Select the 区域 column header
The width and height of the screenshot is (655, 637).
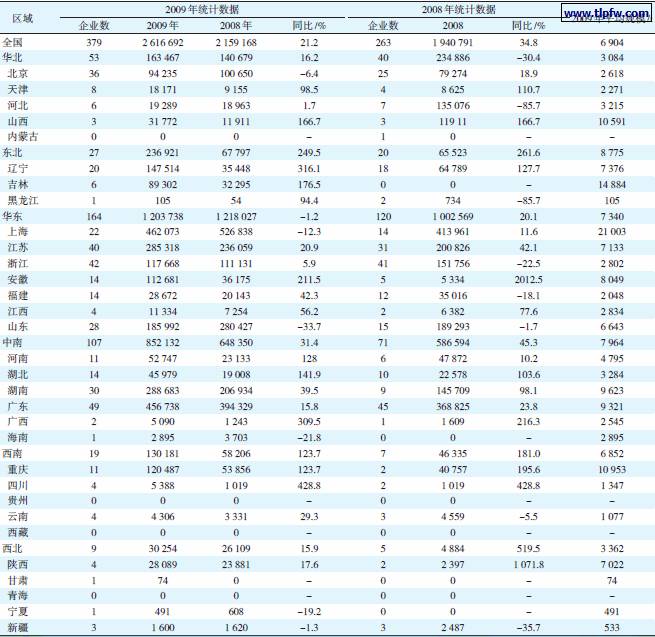(x=20, y=18)
